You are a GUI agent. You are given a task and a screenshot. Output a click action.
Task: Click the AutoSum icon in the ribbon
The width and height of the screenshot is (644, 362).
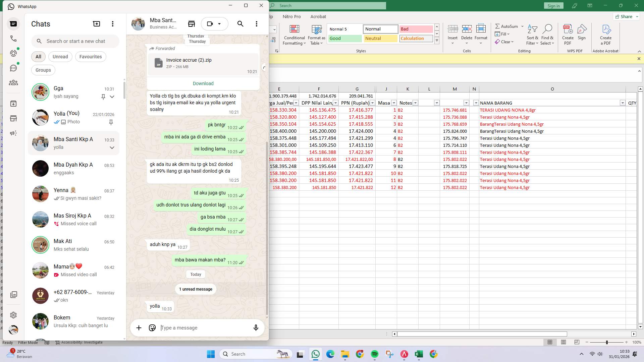tap(498, 26)
